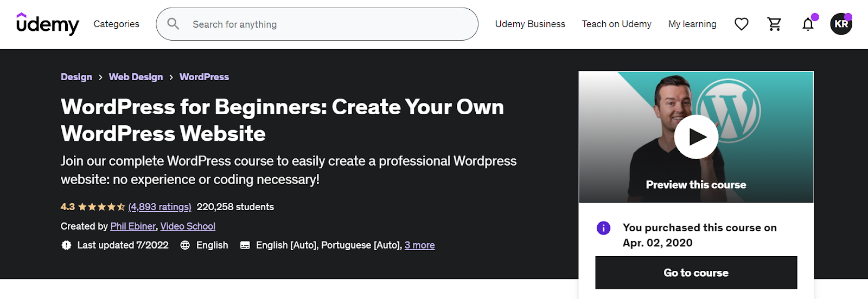Play the course preview video

click(696, 137)
